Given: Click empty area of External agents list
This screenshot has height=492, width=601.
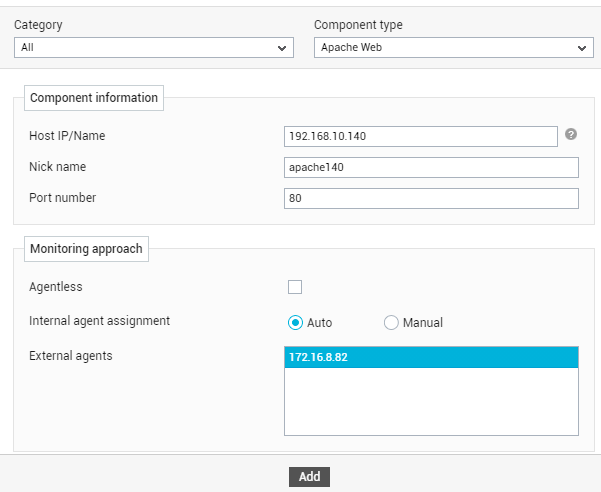Looking at the screenshot, I should (431, 401).
